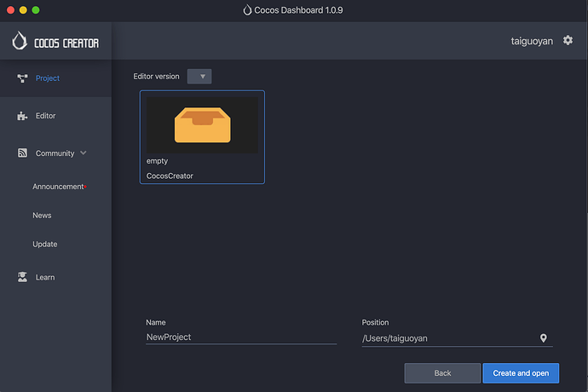588x392 pixels.
Task: Collapse the Community section chevron
Action: [84, 153]
